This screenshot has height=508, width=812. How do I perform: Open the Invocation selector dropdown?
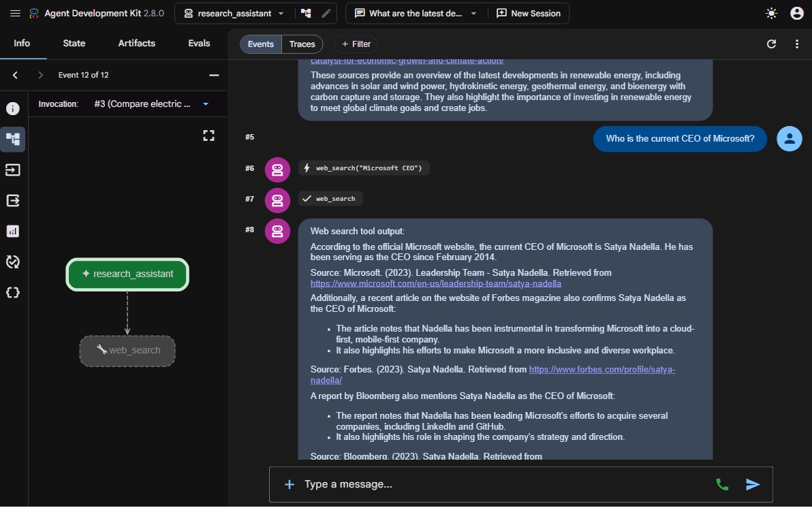coord(152,104)
